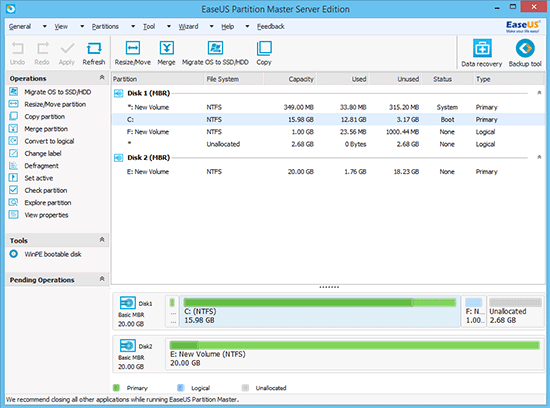Select the 'E: New Volume' partition row
Image resolution: width=550 pixels, height=408 pixels.
point(328,172)
